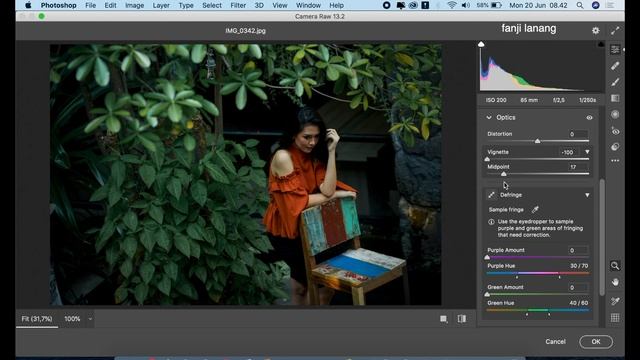Open Camera Raw preferences gear icon

click(596, 30)
